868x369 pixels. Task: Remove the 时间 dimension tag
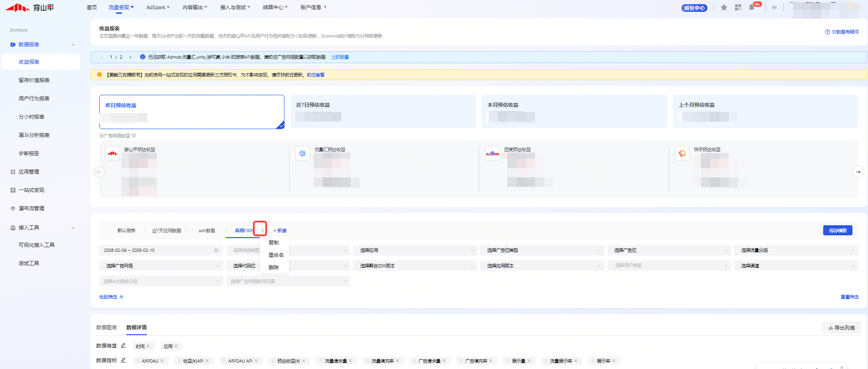[148, 346]
